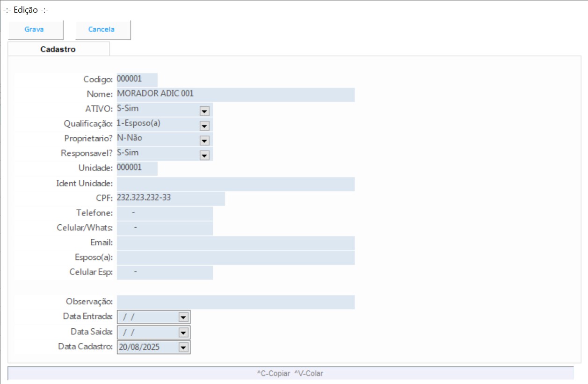Open the Qualificação dropdown list
The image size is (588, 384).
click(204, 126)
